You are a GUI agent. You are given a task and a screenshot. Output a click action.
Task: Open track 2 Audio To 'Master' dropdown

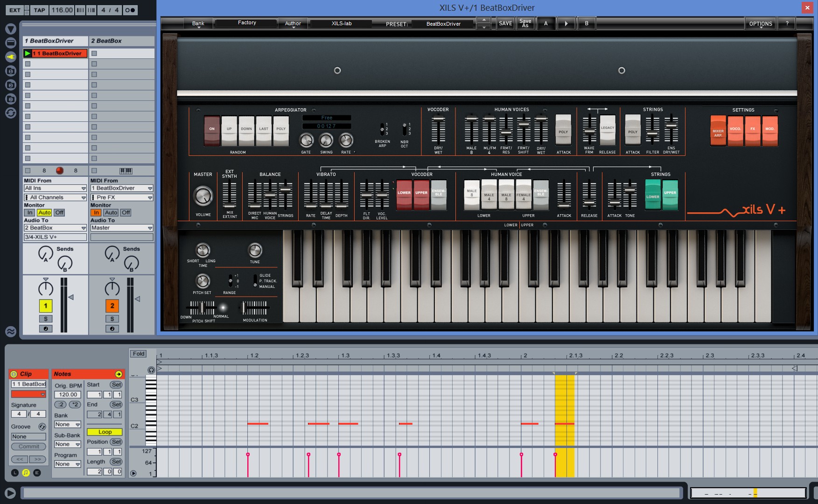122,228
